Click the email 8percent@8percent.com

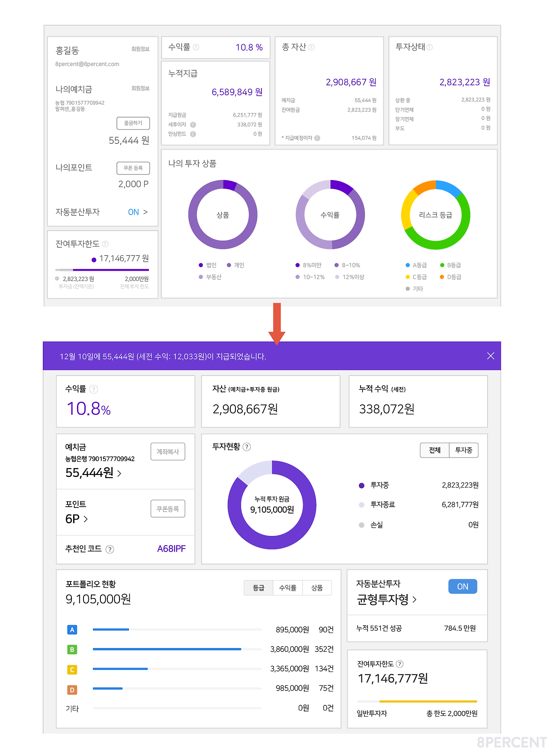(87, 64)
